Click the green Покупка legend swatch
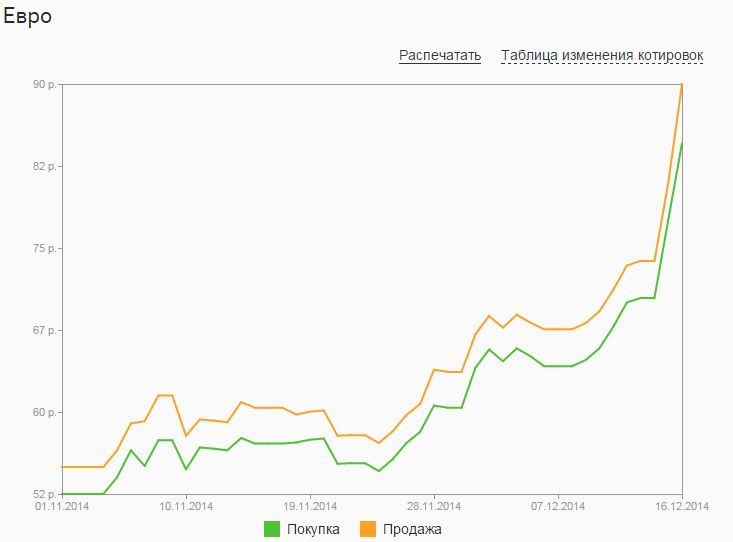Image resolution: width=733 pixels, height=542 pixels. [272, 529]
